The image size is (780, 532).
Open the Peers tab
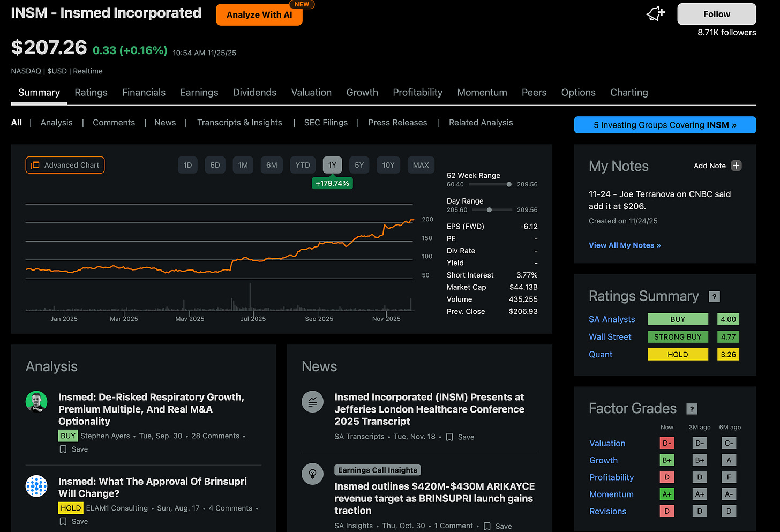(534, 93)
